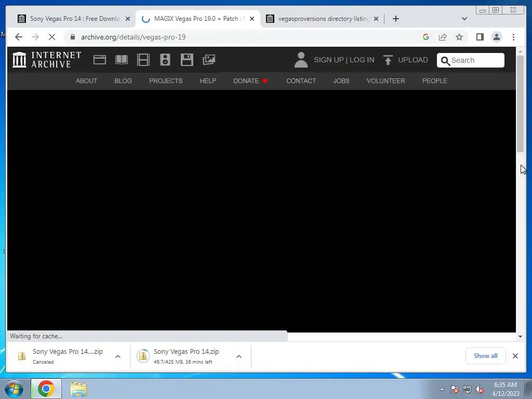The height and width of the screenshot is (399, 532).
Task: Open Chrome profile icon
Action: [x=497, y=37]
